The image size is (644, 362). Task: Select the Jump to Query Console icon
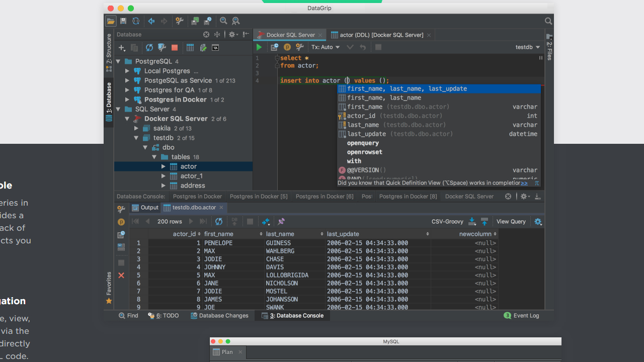(x=121, y=235)
